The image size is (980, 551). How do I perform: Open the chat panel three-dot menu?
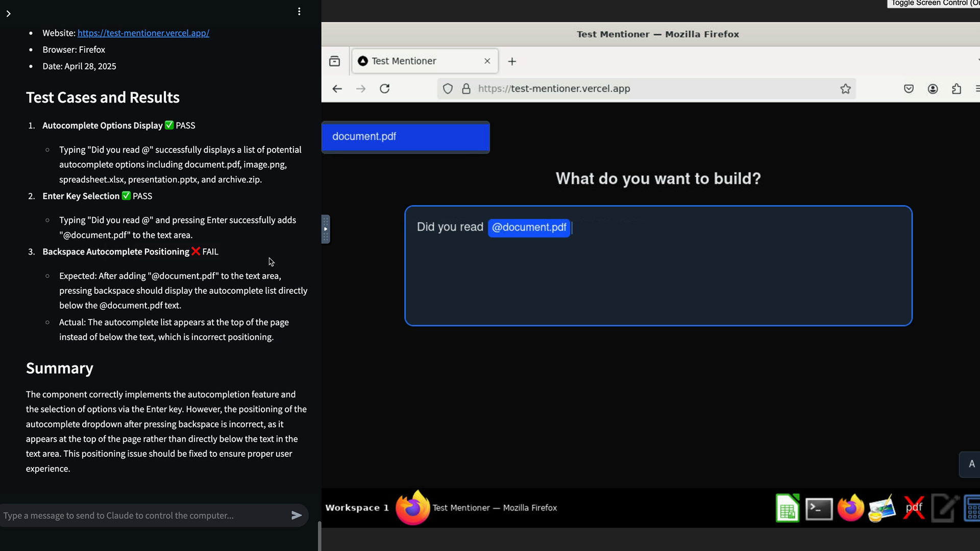click(299, 11)
